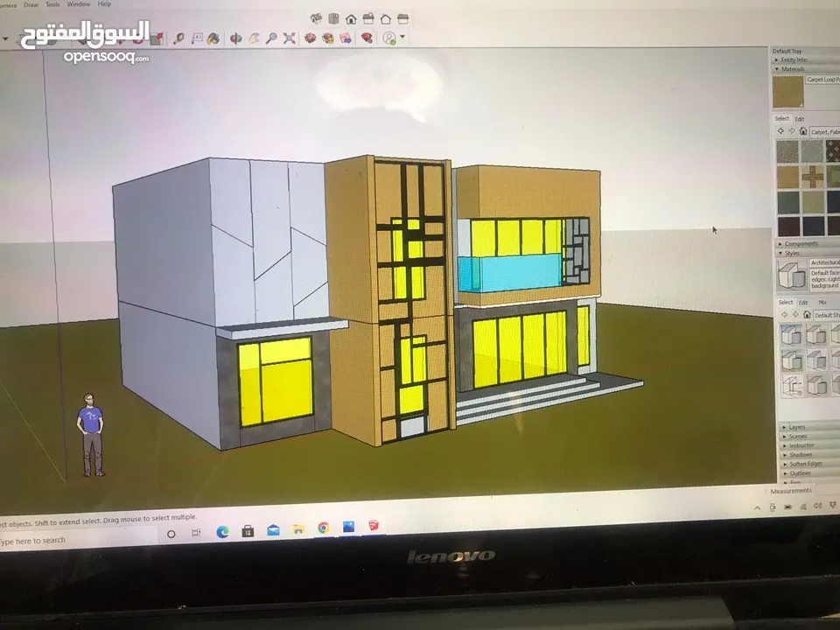This screenshot has height=630, width=840.
Task: Click the Zoom Extents tool
Action: coord(290,38)
